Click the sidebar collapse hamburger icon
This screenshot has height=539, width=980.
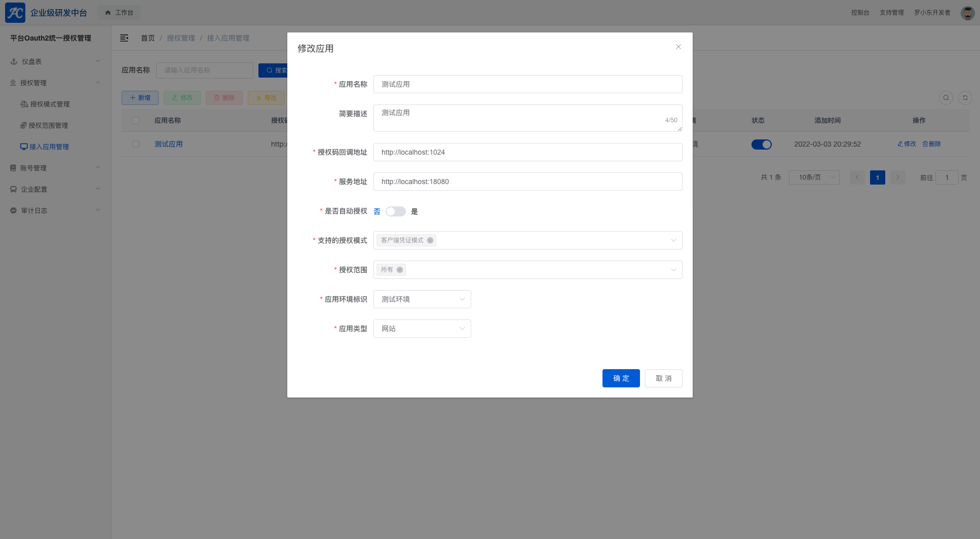(x=124, y=38)
